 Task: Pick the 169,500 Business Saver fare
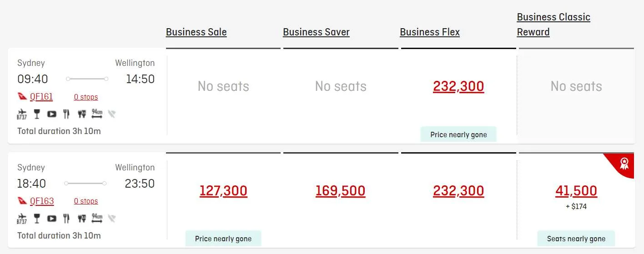341,191
